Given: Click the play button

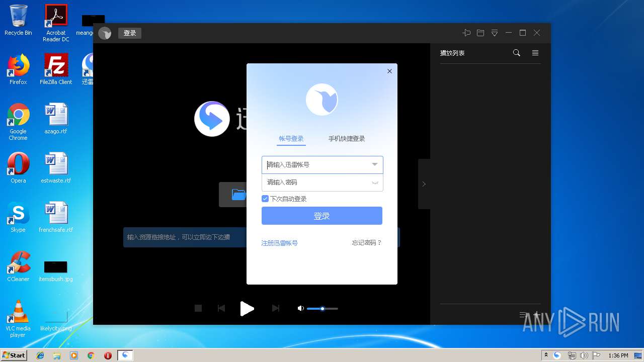Looking at the screenshot, I should click(x=247, y=309).
